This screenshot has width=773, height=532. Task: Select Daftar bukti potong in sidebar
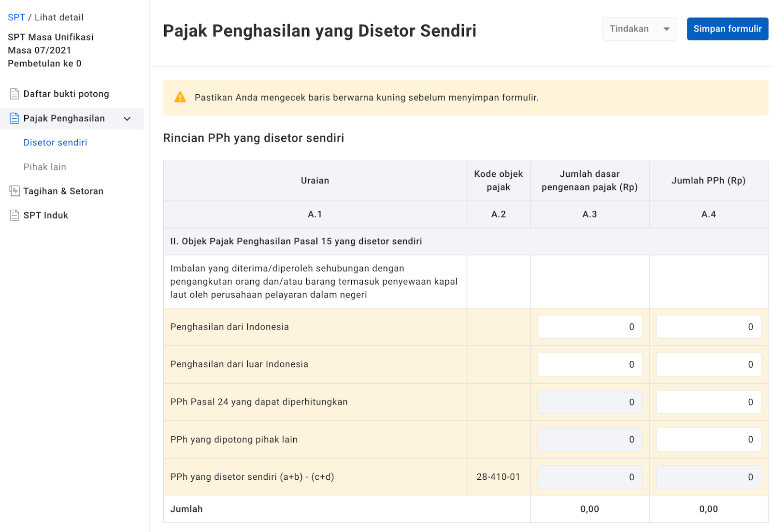click(66, 94)
